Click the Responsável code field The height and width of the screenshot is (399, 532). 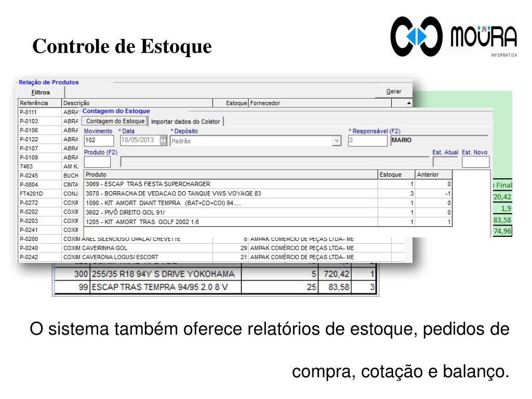[x=367, y=140]
